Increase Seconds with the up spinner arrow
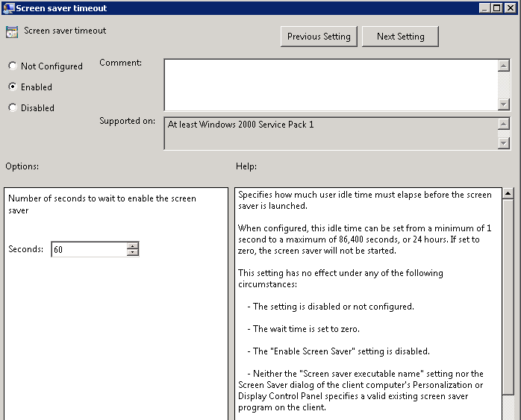The width and height of the screenshot is (521, 420). [133, 245]
